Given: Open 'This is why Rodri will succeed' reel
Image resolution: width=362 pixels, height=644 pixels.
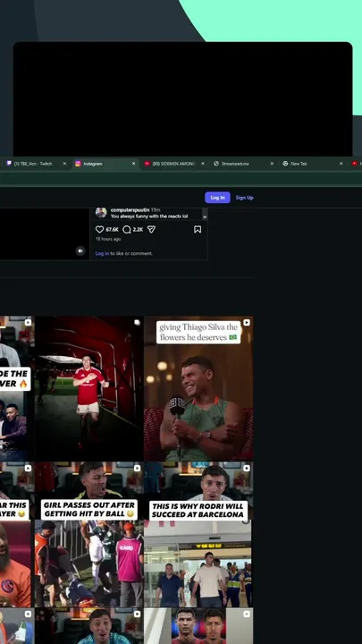Looking at the screenshot, I should (x=198, y=534).
